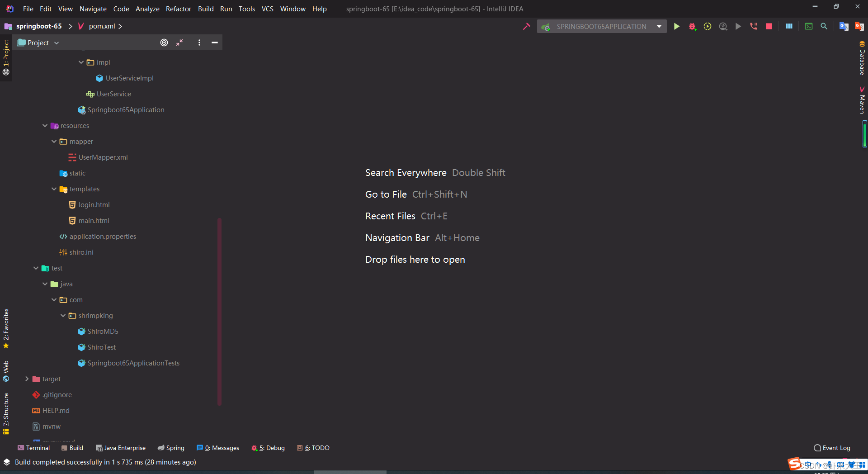Viewport: 868px width, 474px height.
Task: Show the Database panel
Action: [x=862, y=59]
